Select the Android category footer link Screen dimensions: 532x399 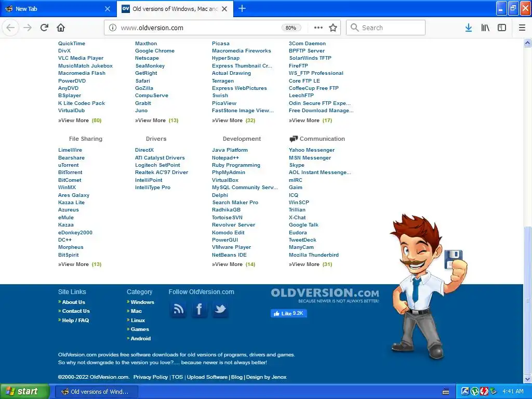pyautogui.click(x=141, y=339)
